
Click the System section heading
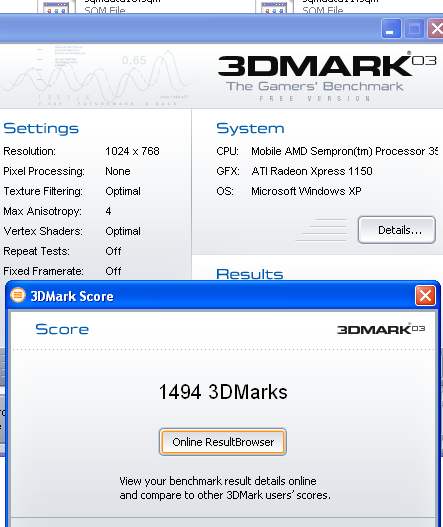pyautogui.click(x=250, y=129)
